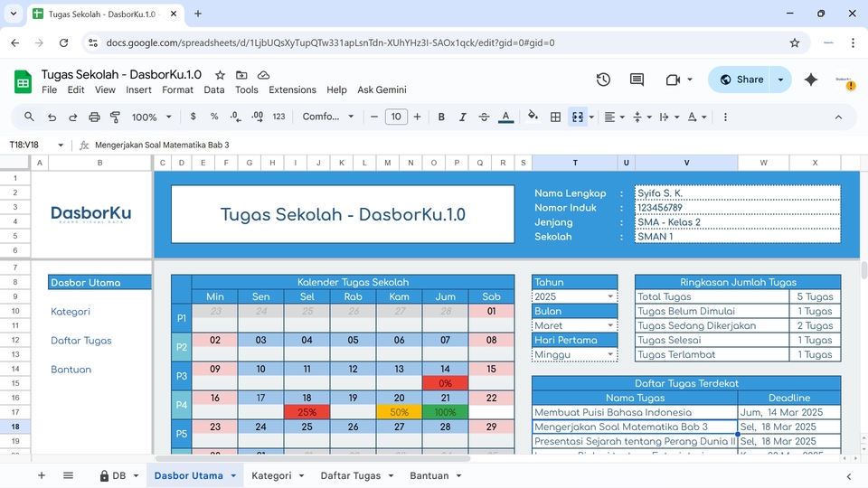Click the font size input field
Screen dimensions: 868x488
[396, 117]
